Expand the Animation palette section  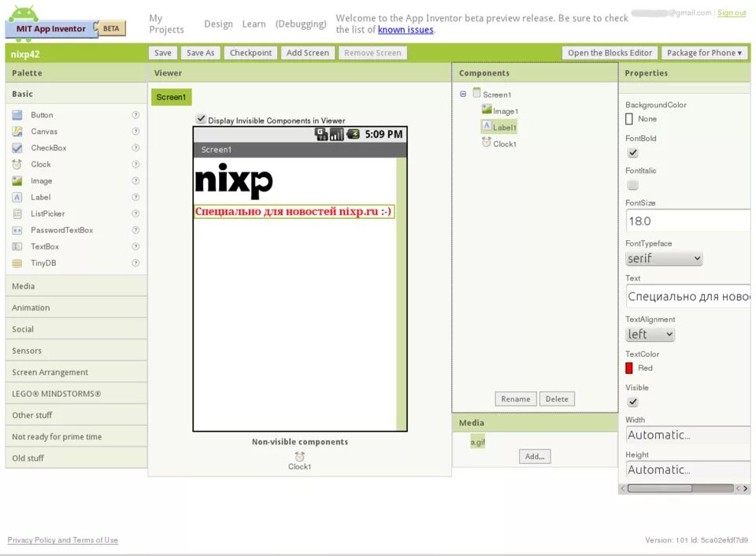tap(76, 308)
